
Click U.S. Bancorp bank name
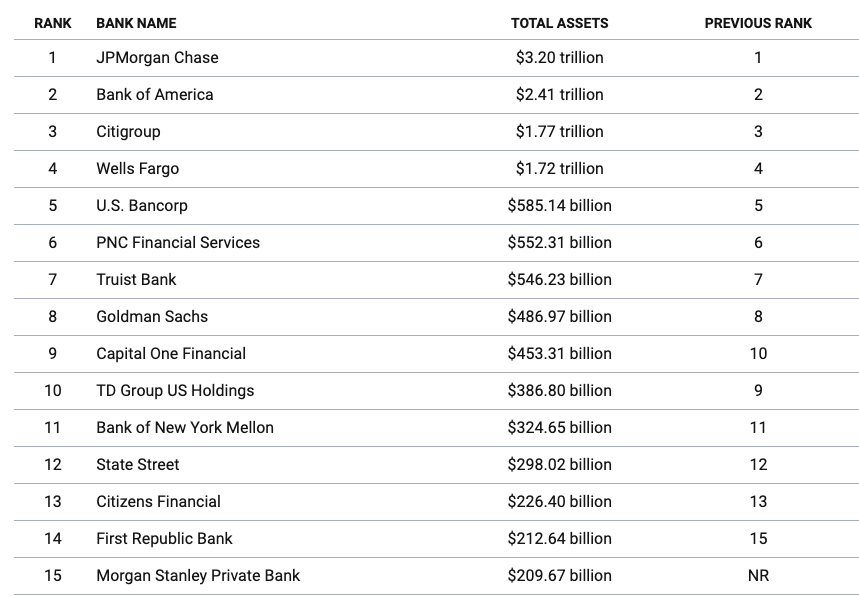(141, 206)
